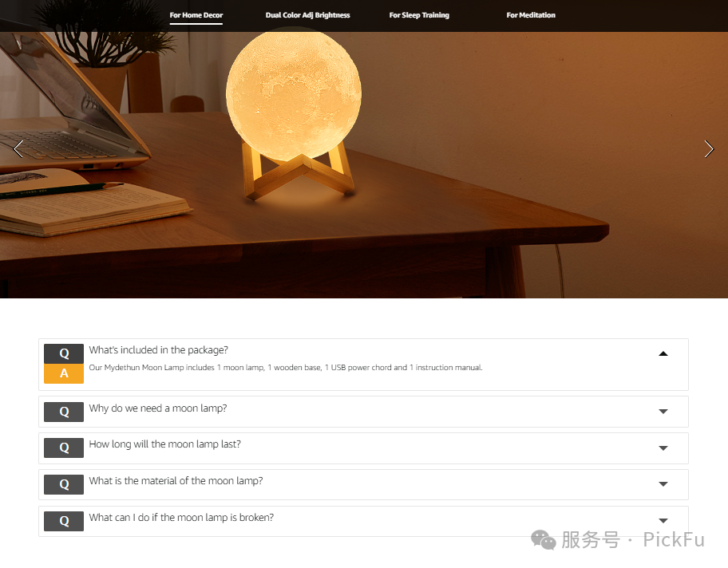This screenshot has width=728, height=568.
Task: Select the For Sleep Training tab
Action: 419,15
